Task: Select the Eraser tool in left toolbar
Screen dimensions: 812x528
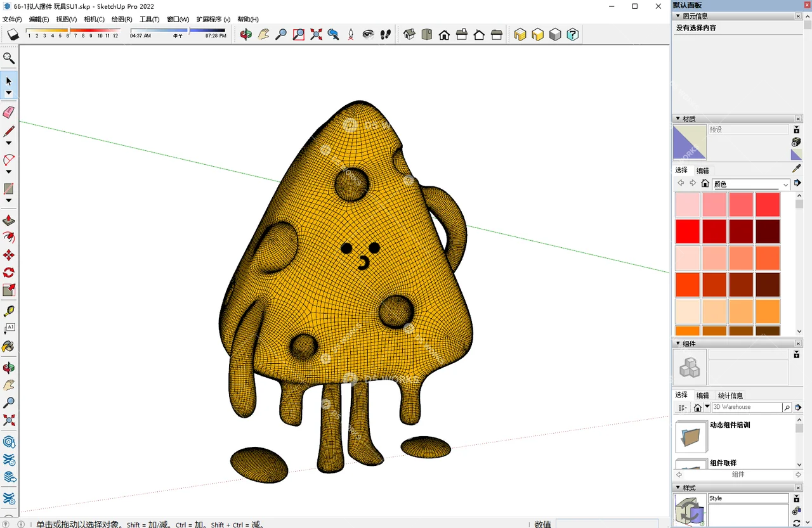Action: 8,112
